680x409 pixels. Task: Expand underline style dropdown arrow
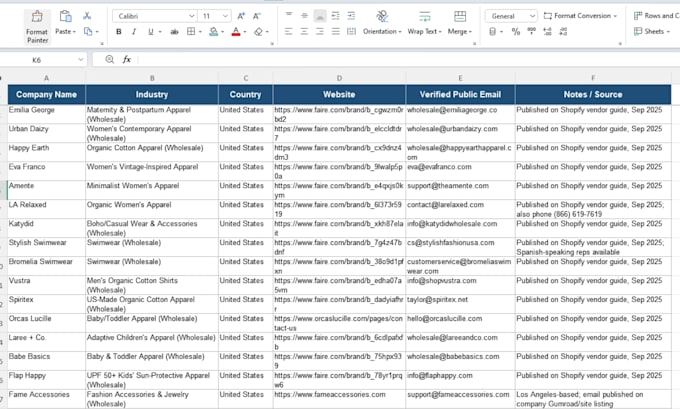coord(160,32)
